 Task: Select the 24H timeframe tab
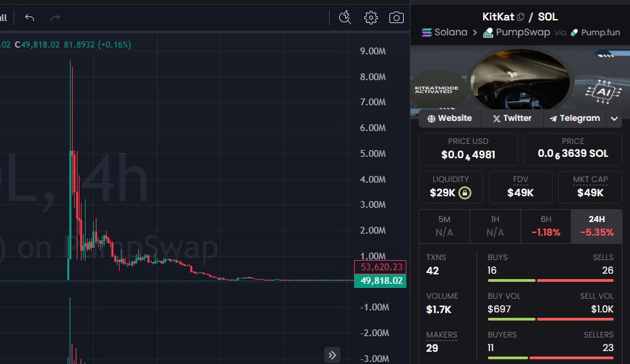coord(597,226)
